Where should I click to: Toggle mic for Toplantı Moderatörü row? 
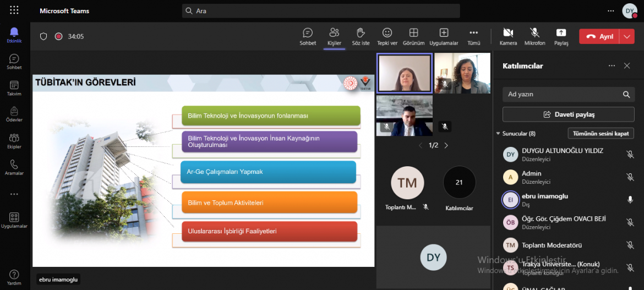click(630, 245)
